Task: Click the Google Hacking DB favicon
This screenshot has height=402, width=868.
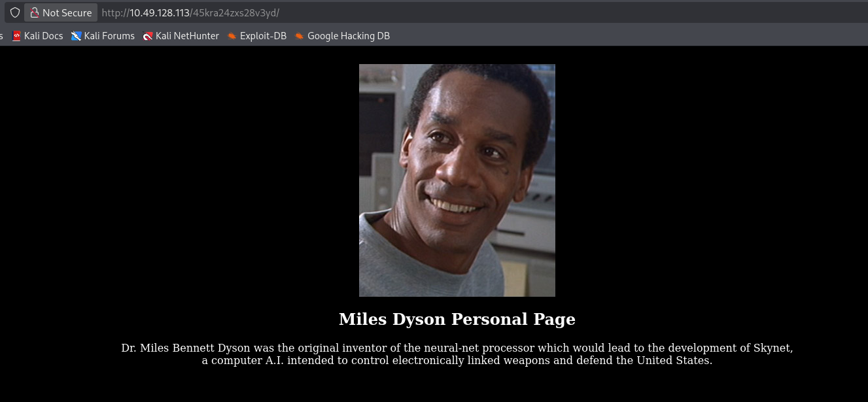Action: [300, 36]
